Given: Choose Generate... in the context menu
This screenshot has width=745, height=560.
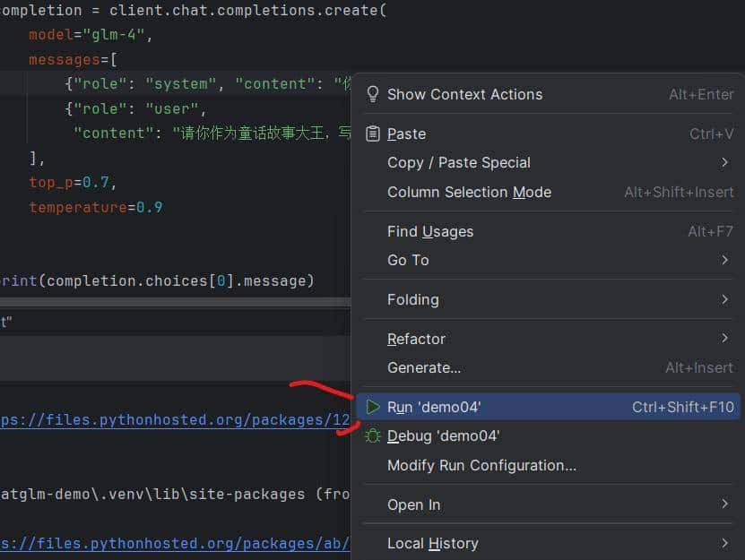Looking at the screenshot, I should [423, 367].
